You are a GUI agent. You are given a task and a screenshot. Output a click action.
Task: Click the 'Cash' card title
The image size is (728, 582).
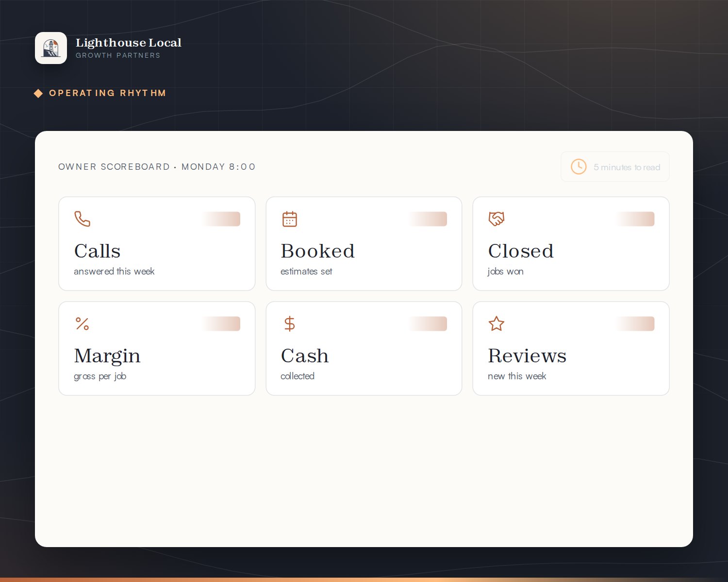coord(305,356)
